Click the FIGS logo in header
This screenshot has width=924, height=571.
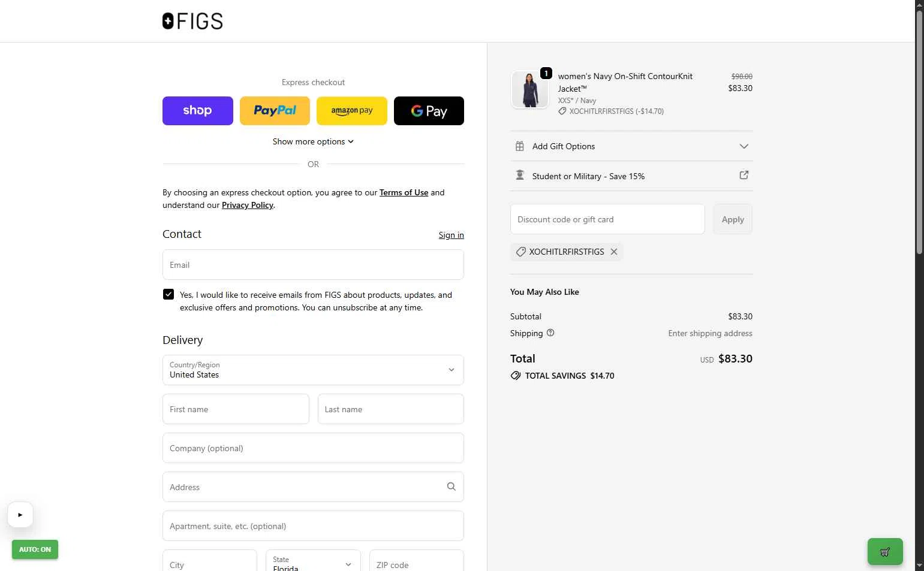pyautogui.click(x=192, y=21)
